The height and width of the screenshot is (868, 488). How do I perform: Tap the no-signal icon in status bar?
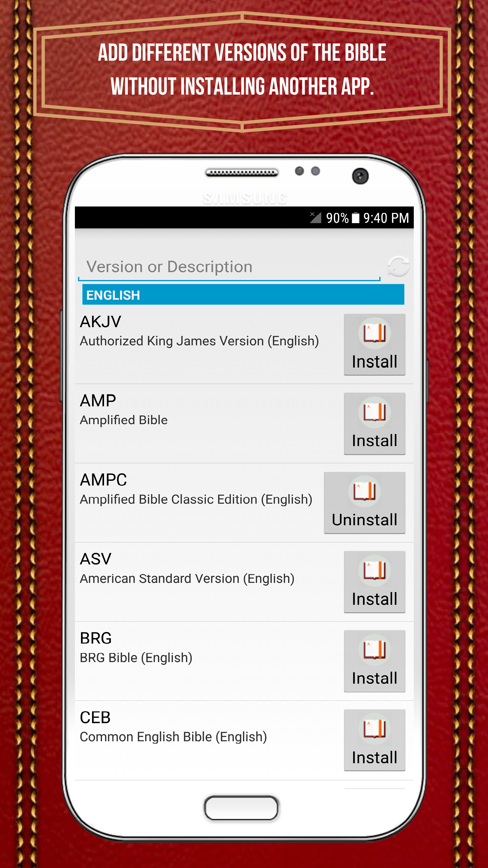(x=315, y=217)
